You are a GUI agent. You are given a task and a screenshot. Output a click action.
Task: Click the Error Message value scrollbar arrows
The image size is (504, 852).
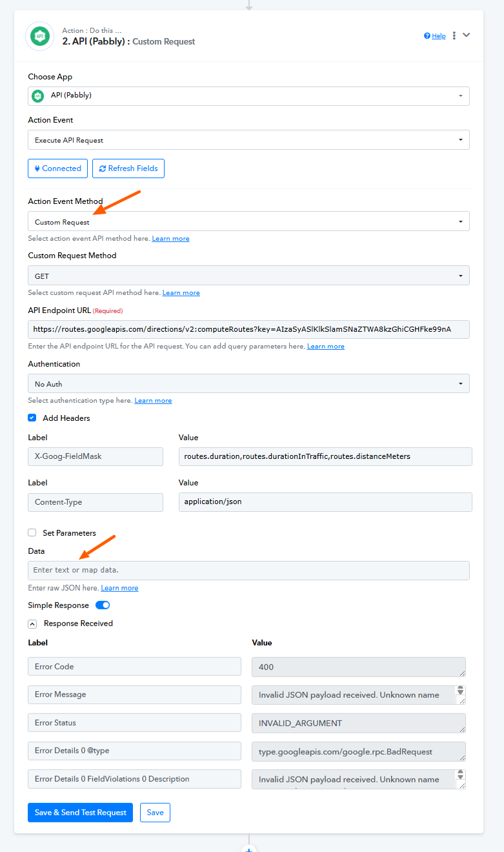click(461, 690)
